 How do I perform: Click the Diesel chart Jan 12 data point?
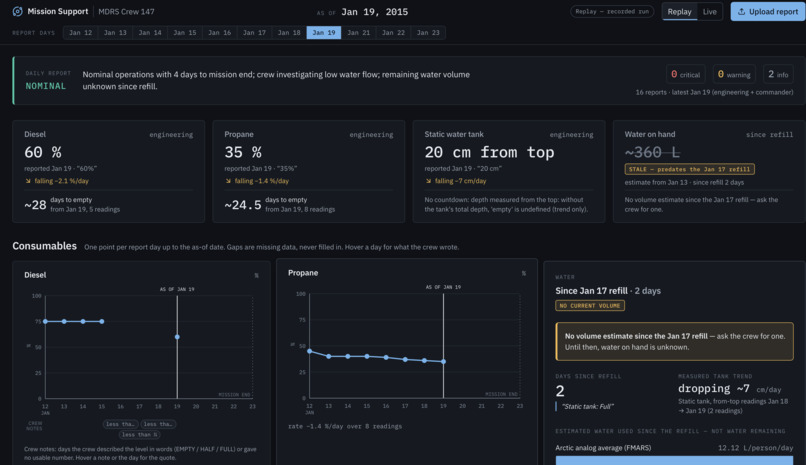pos(45,322)
